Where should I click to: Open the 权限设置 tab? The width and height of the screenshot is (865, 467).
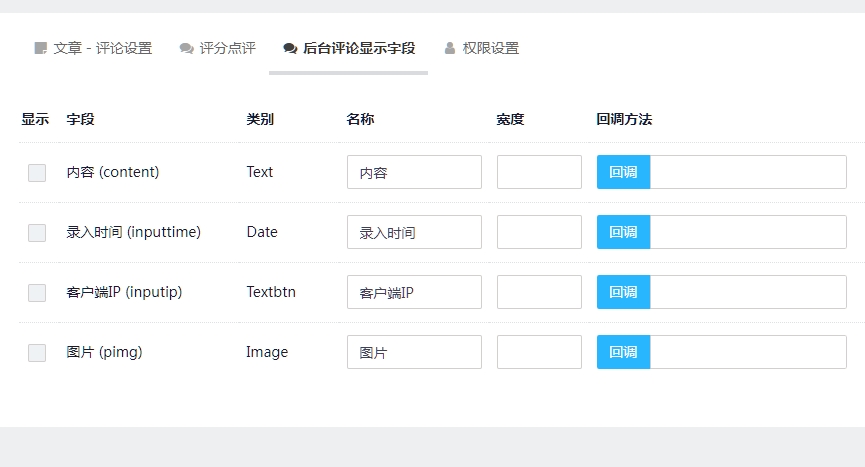490,48
